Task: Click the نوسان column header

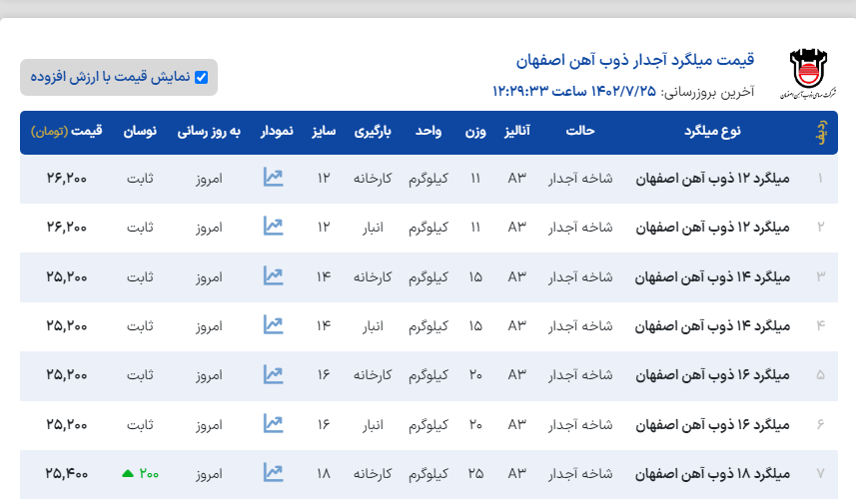Action: pyautogui.click(x=140, y=132)
